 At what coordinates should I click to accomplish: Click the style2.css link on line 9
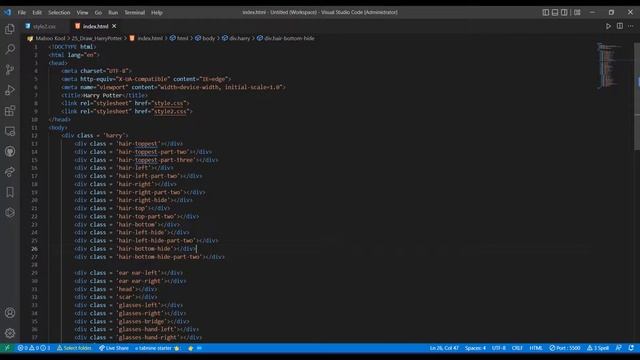(x=170, y=111)
